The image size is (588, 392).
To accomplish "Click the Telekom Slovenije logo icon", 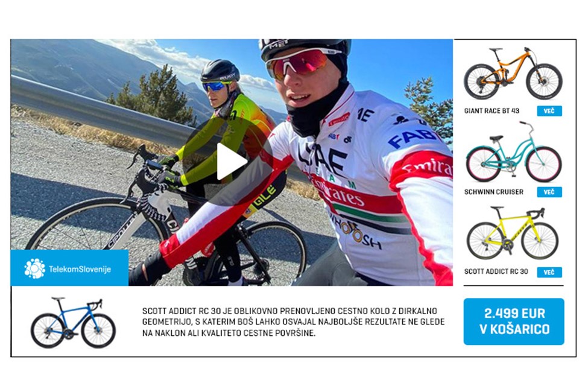I will tap(34, 268).
